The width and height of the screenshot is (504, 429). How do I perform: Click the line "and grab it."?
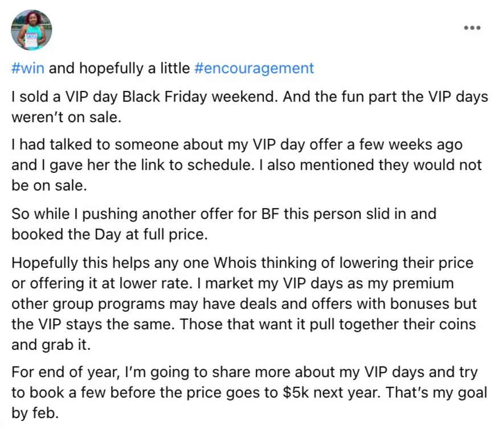(x=51, y=345)
